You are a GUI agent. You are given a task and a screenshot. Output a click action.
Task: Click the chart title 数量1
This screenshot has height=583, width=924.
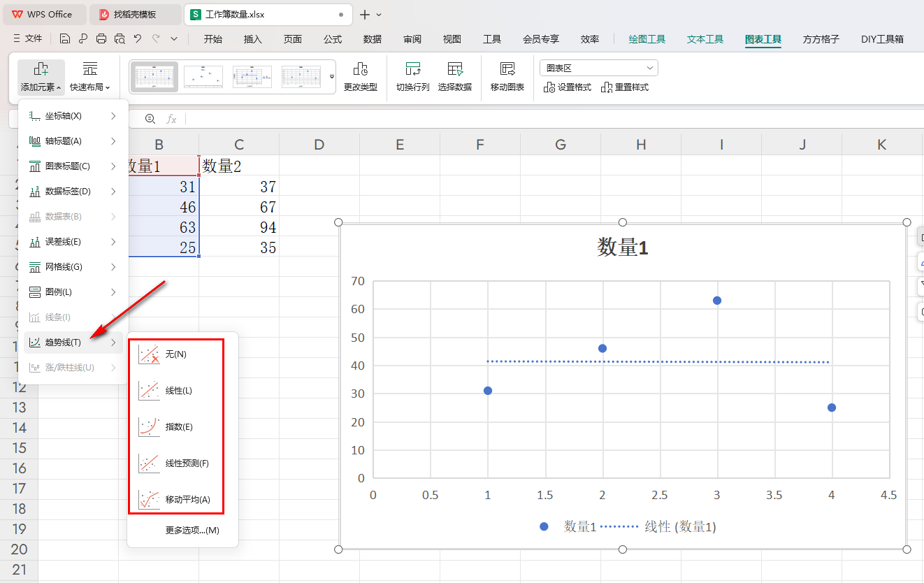point(623,247)
